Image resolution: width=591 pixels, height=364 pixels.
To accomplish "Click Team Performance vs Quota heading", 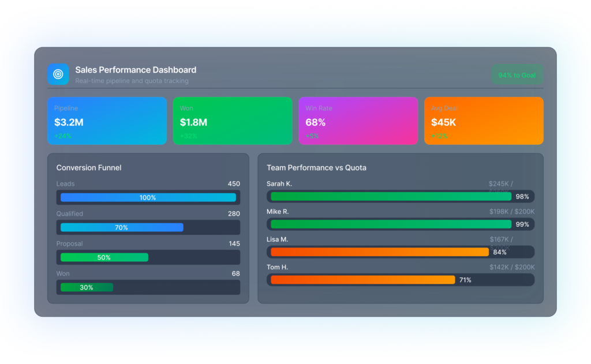I will tap(316, 168).
